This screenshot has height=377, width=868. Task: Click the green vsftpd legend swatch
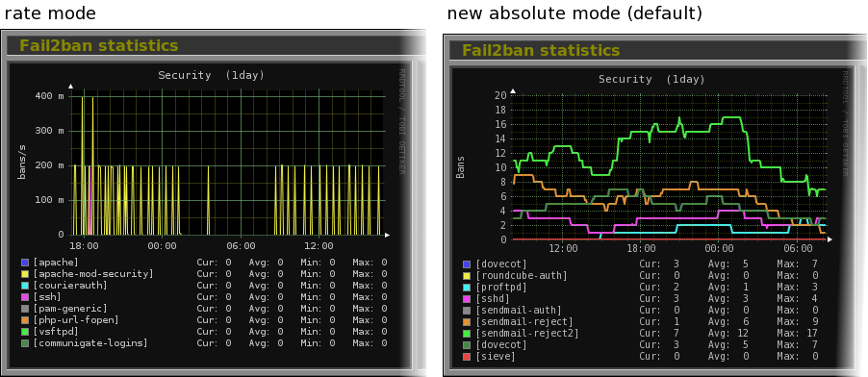point(24,332)
